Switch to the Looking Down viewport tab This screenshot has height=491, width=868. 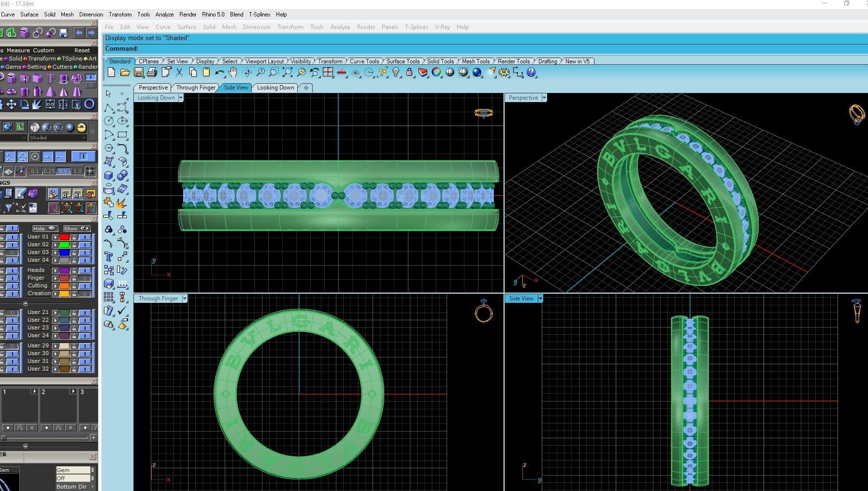pyautogui.click(x=275, y=88)
